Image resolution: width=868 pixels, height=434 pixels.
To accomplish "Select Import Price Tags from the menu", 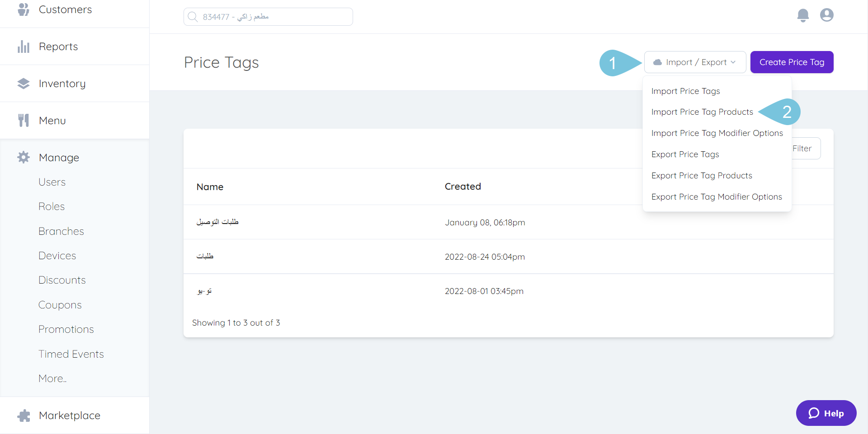I will (686, 91).
